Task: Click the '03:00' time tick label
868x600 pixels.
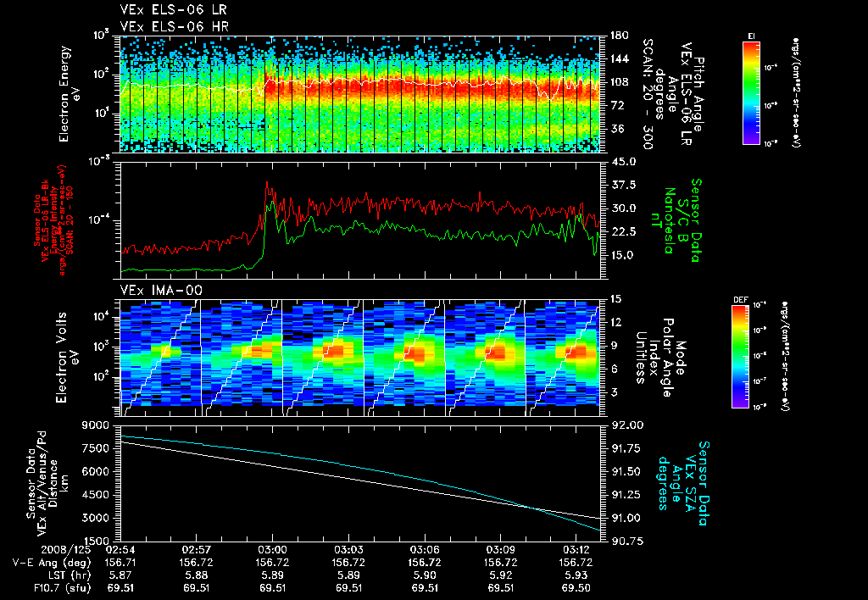Action: (272, 550)
